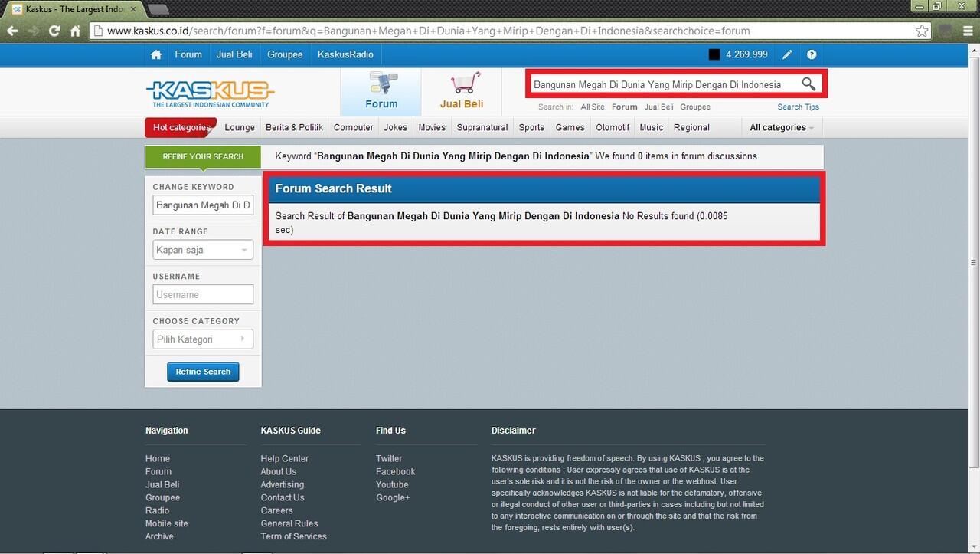This screenshot has width=980, height=554.
Task: Open footer Help Center link
Action: click(284, 458)
